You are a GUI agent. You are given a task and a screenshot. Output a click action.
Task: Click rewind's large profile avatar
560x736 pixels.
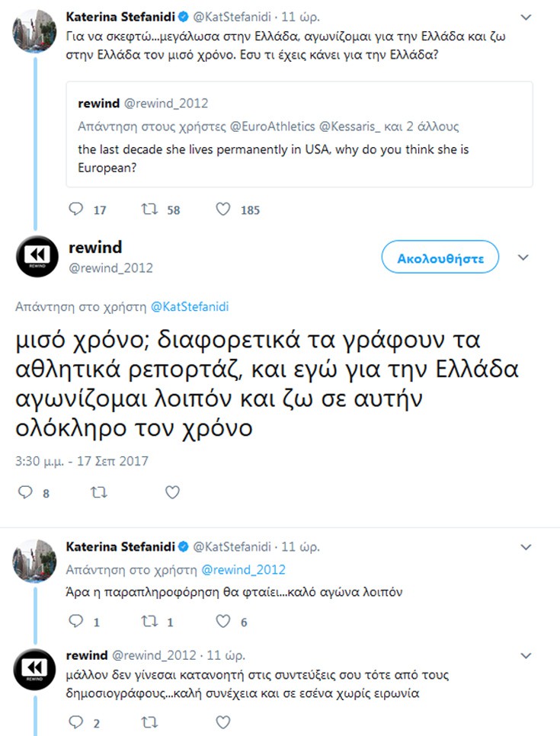(37, 258)
